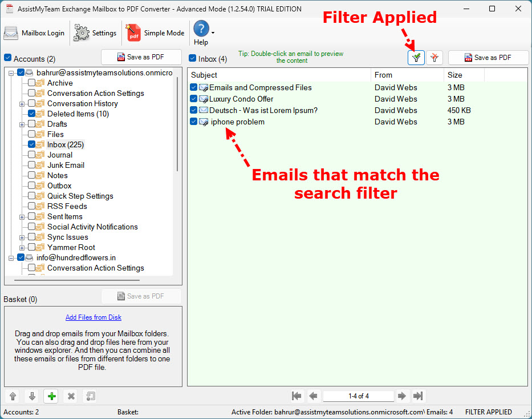Click the red Clear Filter icon
532x419 pixels.
pos(435,58)
